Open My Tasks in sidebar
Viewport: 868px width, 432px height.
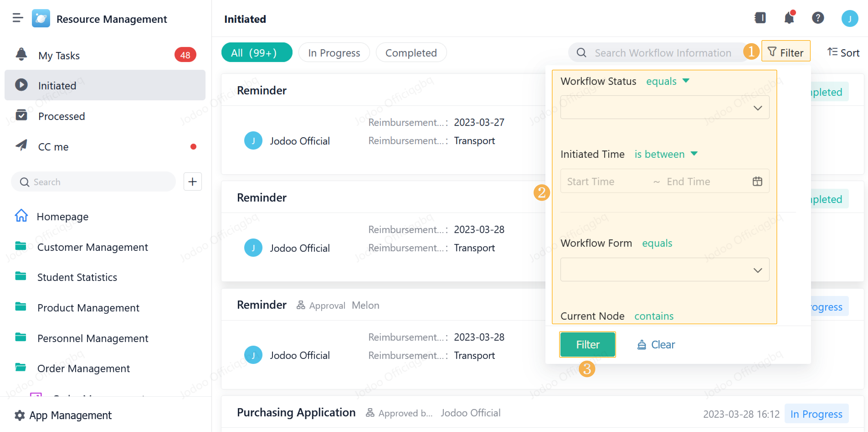click(105, 55)
